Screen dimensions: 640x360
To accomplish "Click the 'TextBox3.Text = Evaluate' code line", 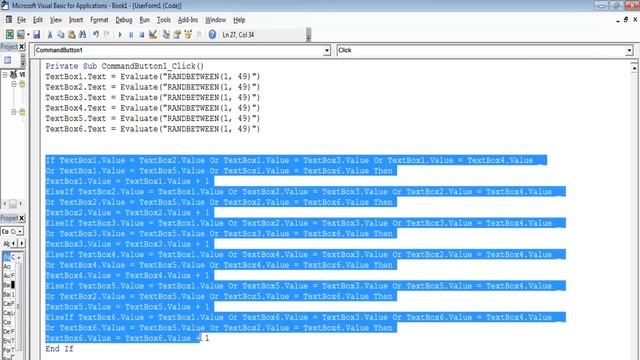I will coord(153,98).
